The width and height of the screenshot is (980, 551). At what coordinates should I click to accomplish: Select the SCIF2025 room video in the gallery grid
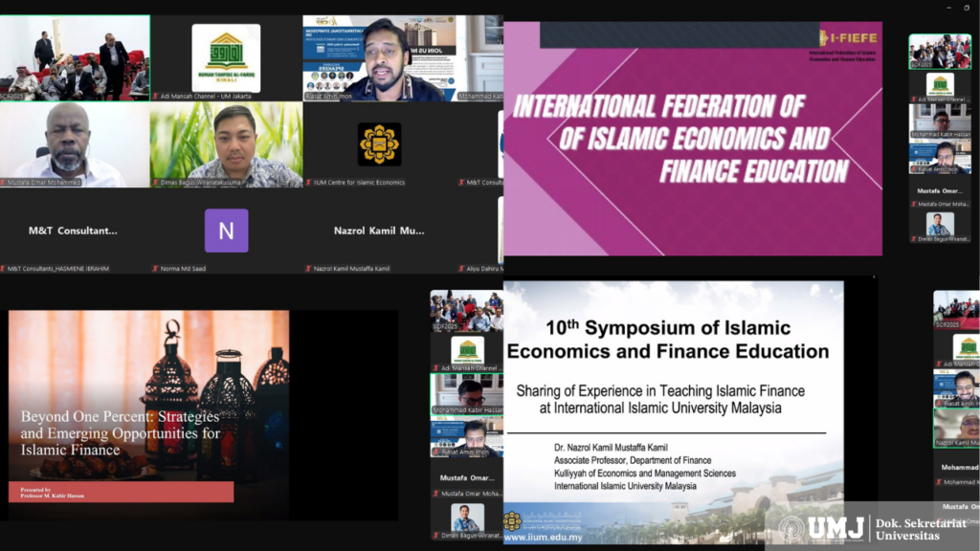75,57
